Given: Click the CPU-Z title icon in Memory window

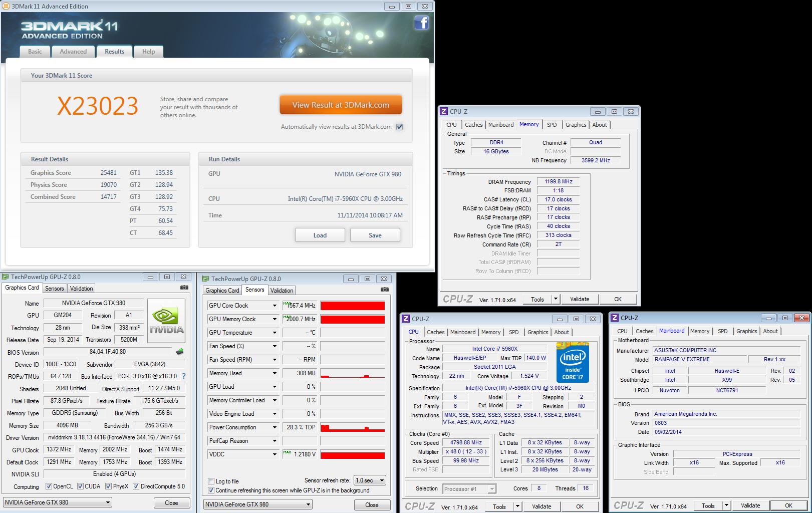Looking at the screenshot, I should pyautogui.click(x=444, y=111).
